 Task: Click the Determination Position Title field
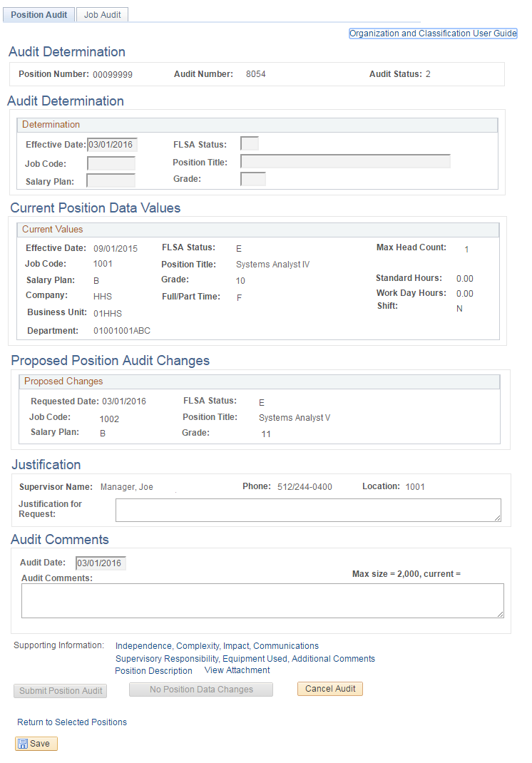pos(345,162)
